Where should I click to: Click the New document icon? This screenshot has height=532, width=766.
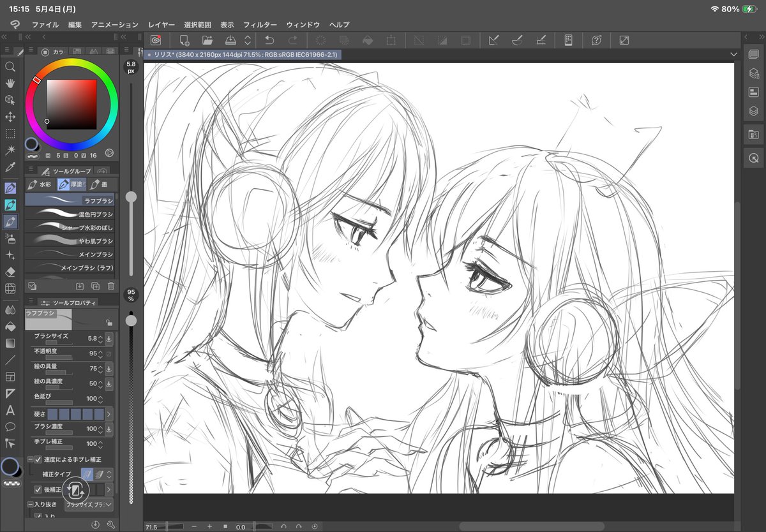pyautogui.click(x=184, y=40)
